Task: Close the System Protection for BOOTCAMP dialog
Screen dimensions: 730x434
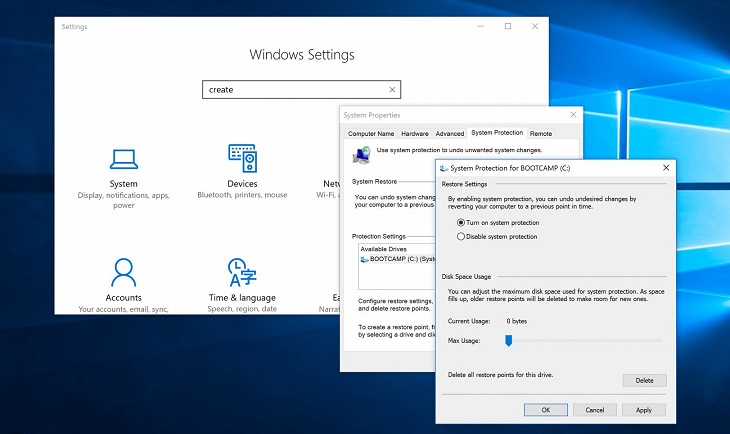Action: (x=666, y=168)
